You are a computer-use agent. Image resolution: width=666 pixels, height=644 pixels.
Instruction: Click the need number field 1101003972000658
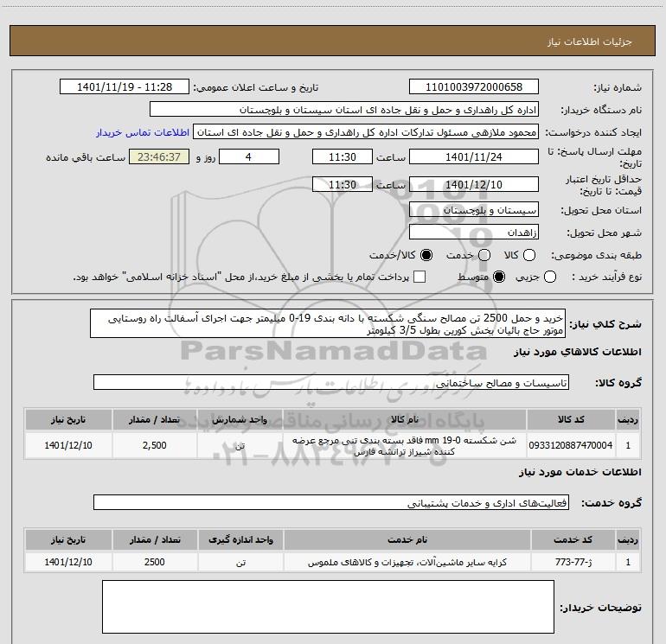pyautogui.click(x=474, y=87)
